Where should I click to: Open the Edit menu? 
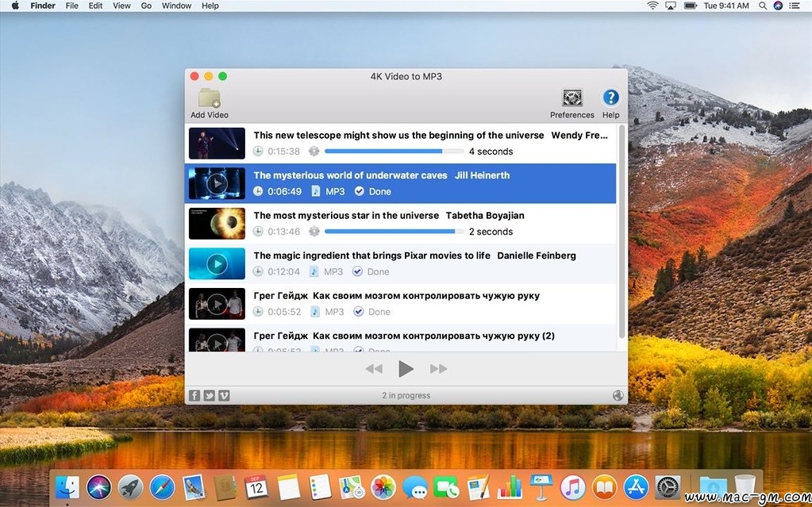tap(95, 6)
